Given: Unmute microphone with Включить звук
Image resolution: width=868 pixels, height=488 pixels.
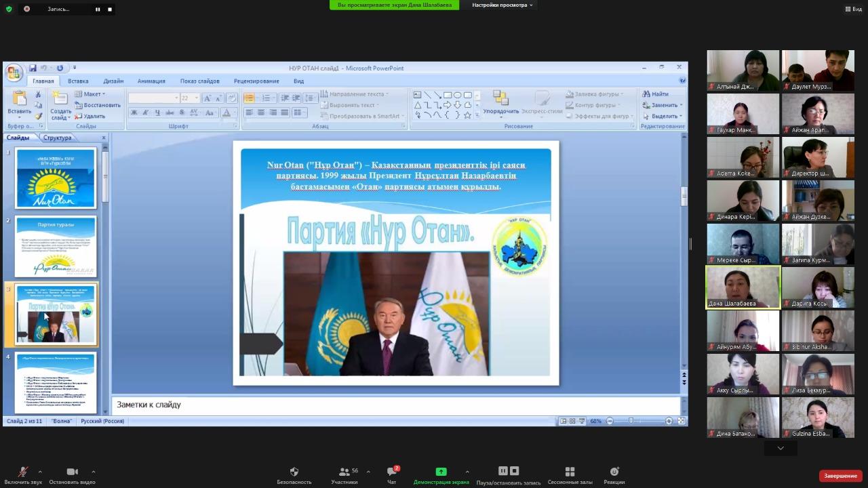Looking at the screenshot, I should (x=23, y=472).
